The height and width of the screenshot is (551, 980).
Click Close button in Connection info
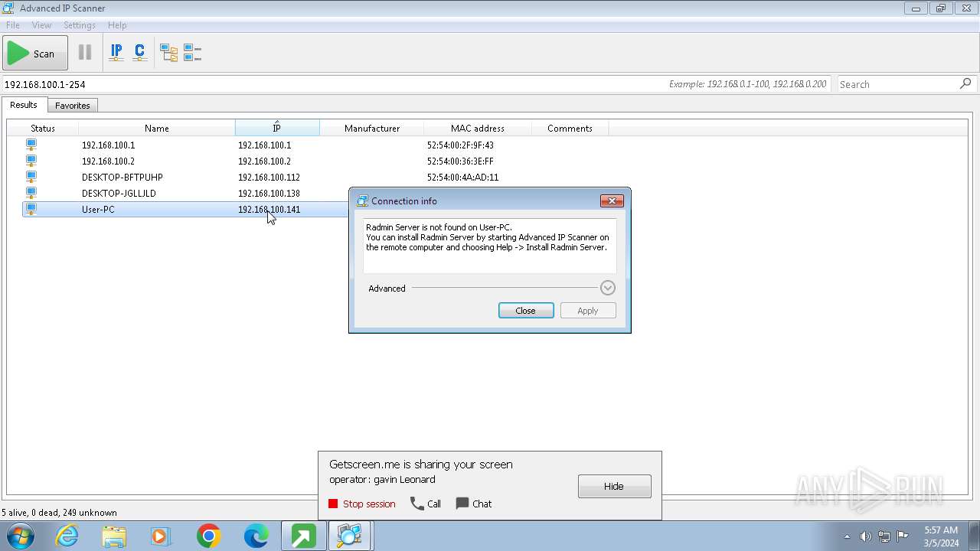pyautogui.click(x=526, y=310)
